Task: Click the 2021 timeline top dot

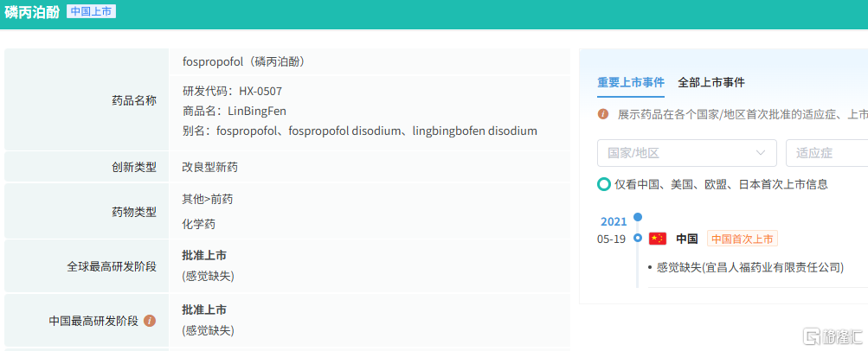Action: [638, 217]
